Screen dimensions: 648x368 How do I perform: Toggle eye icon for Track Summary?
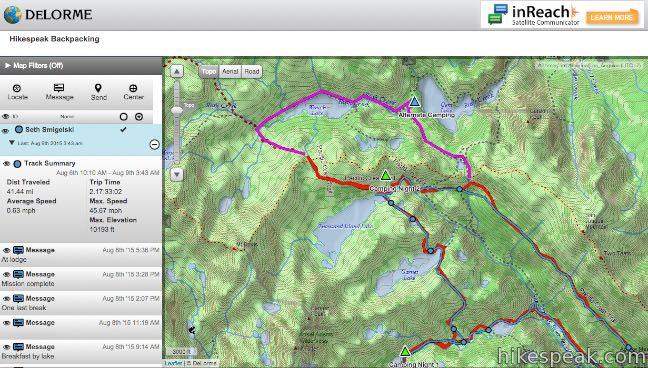point(6,164)
